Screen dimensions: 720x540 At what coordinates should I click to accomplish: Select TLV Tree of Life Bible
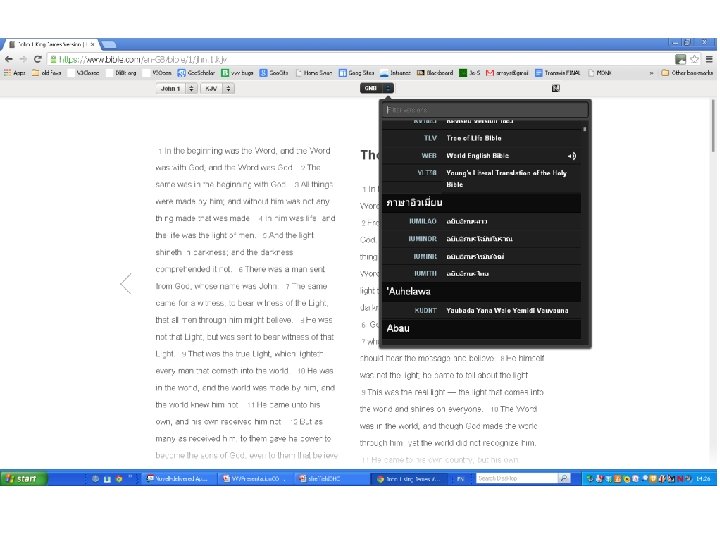(x=481, y=138)
